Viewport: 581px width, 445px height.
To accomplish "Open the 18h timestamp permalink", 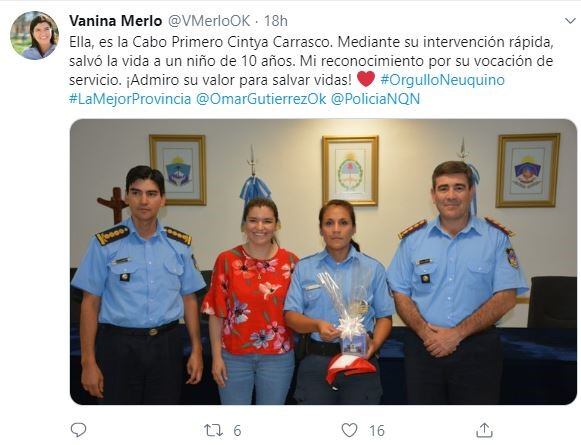I will click(276, 21).
